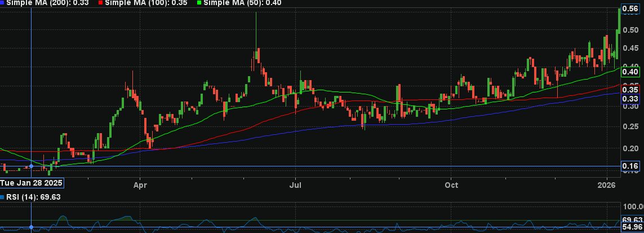Viewport: 644px width, 233px height.
Task: Click the crosshair diamond marker on price chart
Action: 31,166
